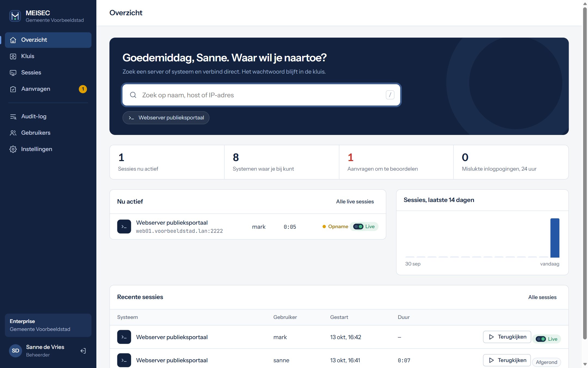Image resolution: width=588 pixels, height=368 pixels.
Task: Click the Aanvragen badge showing 1
Action: click(x=83, y=89)
